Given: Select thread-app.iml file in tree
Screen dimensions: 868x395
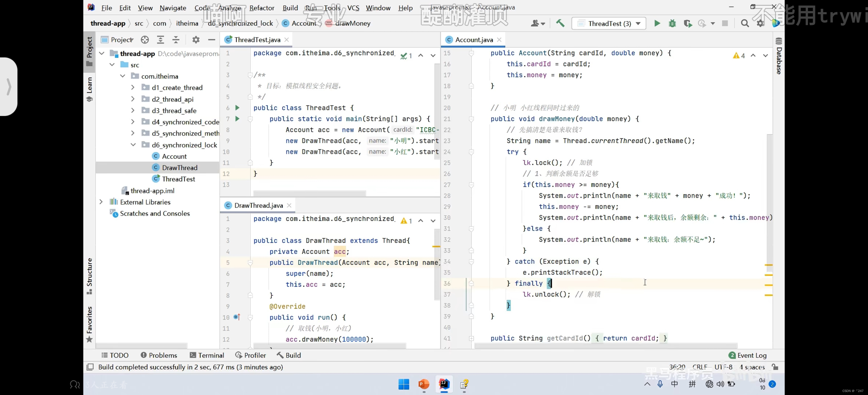Looking at the screenshot, I should click(152, 191).
